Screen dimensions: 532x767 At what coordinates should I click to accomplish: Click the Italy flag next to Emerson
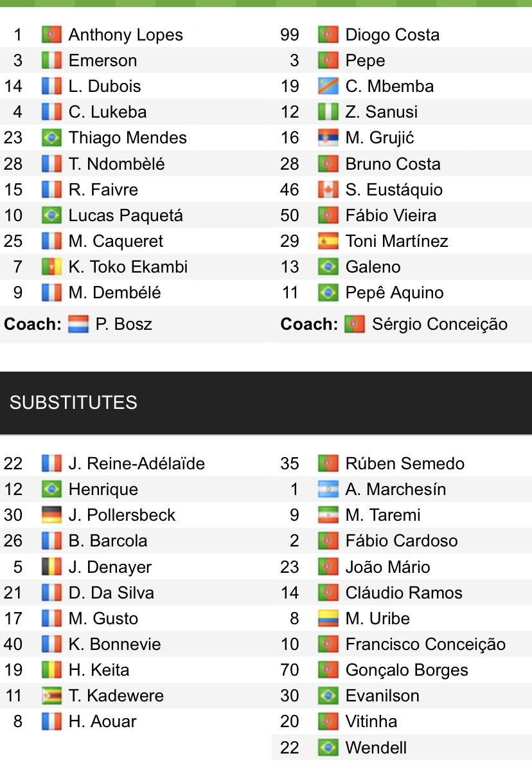pos(51,60)
